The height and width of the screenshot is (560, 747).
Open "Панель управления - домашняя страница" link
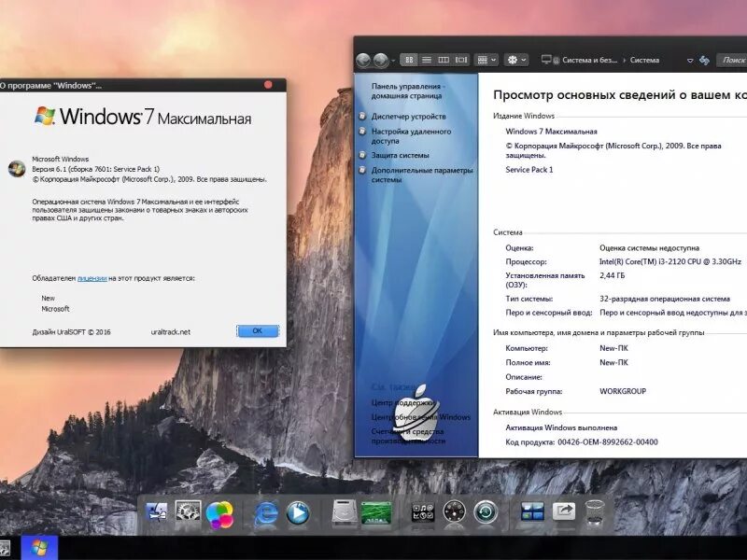point(408,91)
